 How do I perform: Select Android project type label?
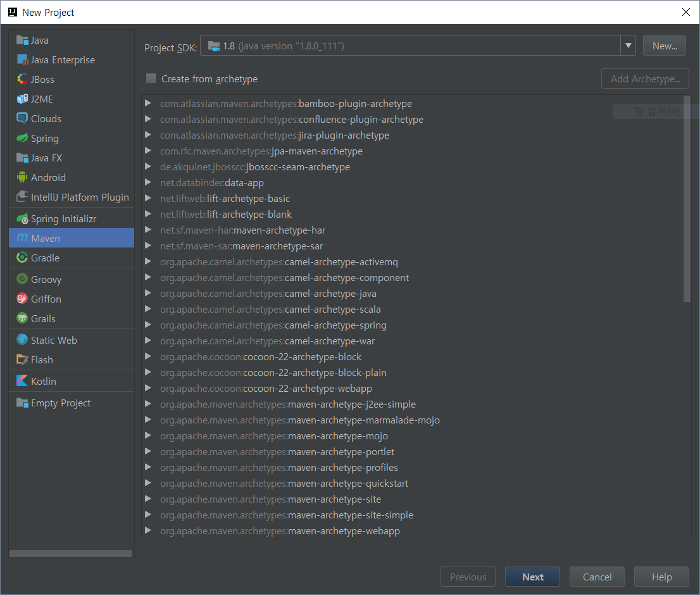click(48, 177)
